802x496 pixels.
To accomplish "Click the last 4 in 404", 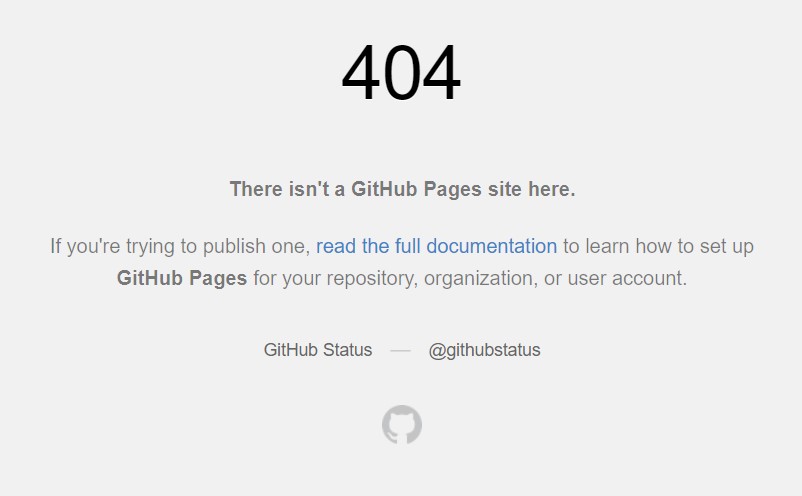I will (442, 73).
